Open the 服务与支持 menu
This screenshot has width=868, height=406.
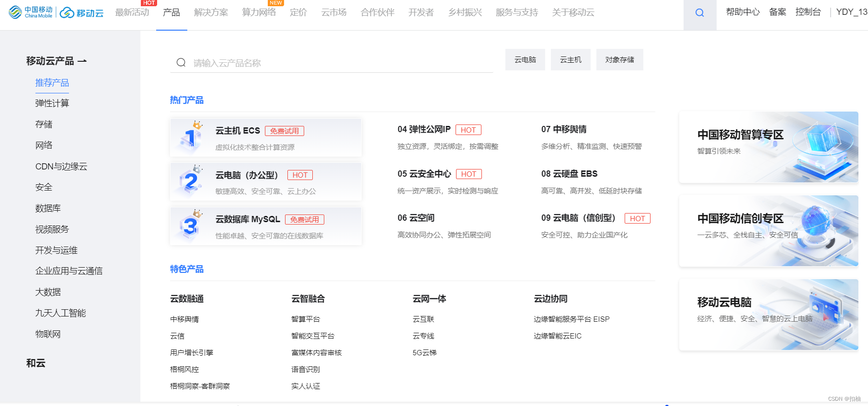coord(517,12)
